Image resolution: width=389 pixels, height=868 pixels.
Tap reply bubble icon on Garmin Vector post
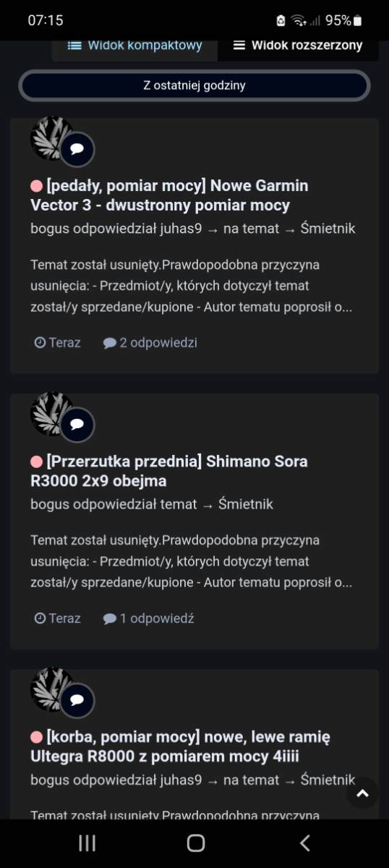pyautogui.click(x=77, y=150)
